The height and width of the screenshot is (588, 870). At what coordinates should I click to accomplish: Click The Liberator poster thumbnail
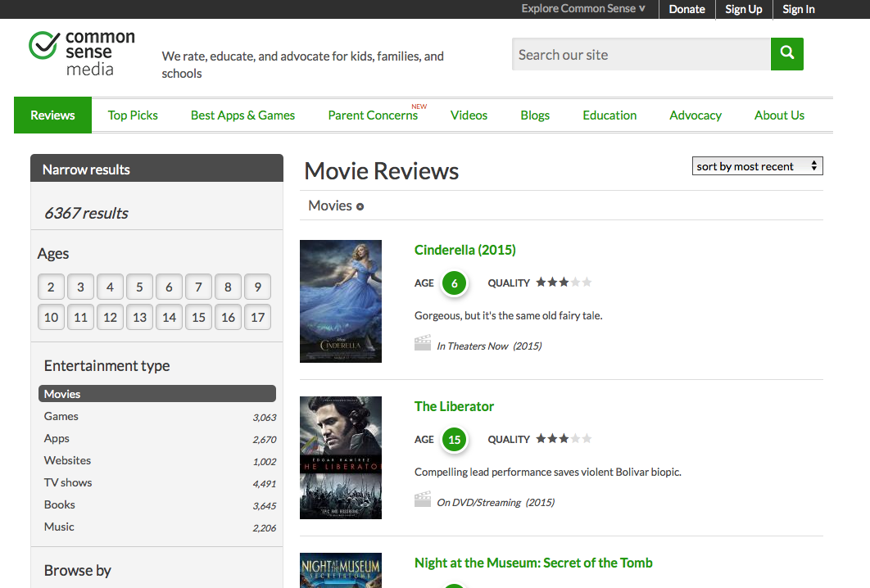pos(341,458)
